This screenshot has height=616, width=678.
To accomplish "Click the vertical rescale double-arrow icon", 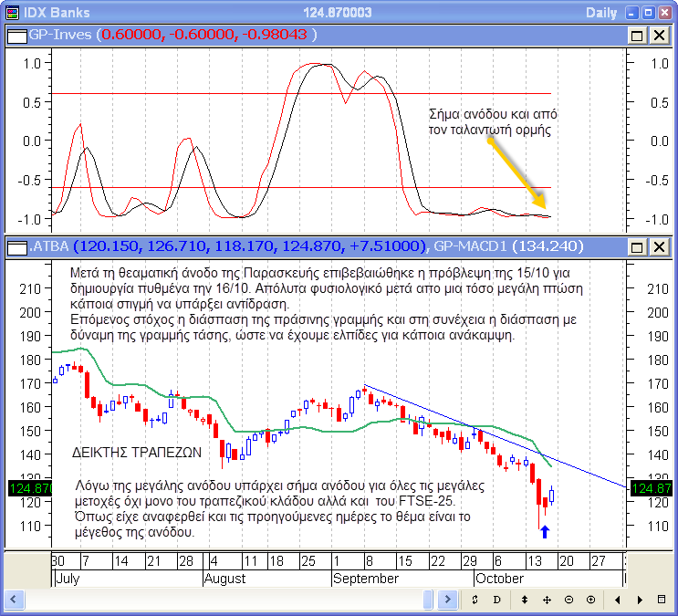I will pos(525,600).
